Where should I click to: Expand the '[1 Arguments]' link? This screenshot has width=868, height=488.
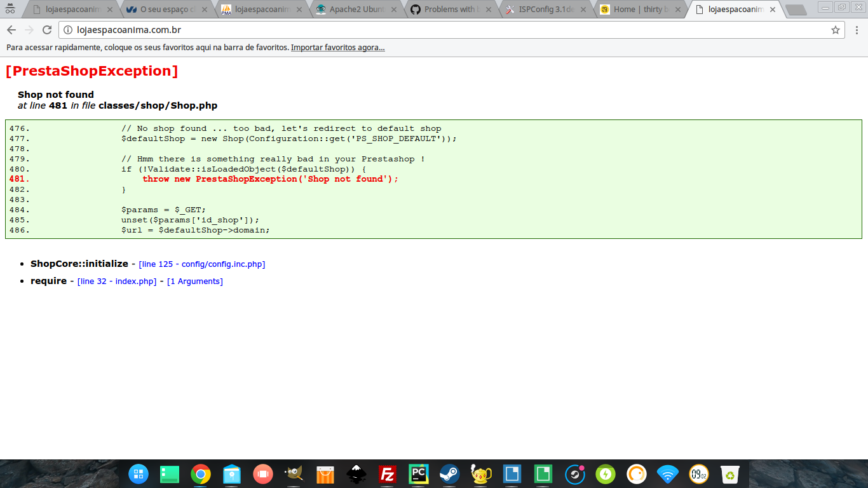coord(194,281)
